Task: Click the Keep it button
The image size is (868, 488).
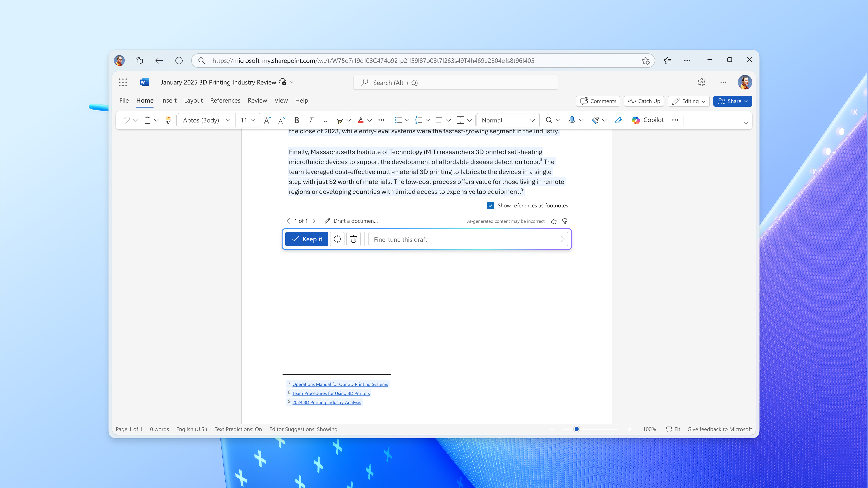Action: tap(307, 239)
